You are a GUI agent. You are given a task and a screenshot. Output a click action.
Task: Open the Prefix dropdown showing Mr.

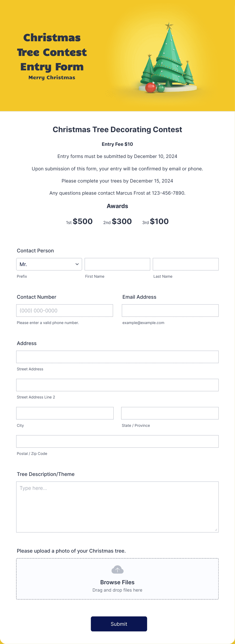49,264
